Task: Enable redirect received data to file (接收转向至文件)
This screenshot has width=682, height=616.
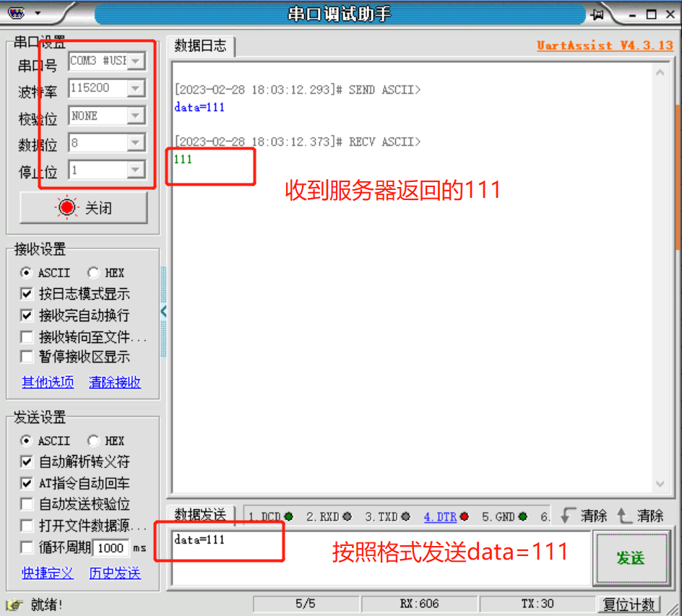Action: click(x=27, y=337)
